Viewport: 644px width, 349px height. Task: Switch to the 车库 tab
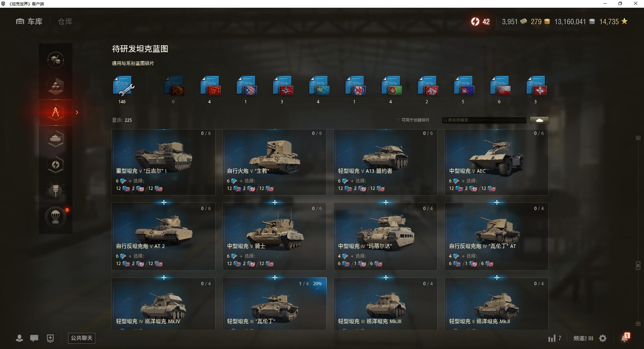29,21
